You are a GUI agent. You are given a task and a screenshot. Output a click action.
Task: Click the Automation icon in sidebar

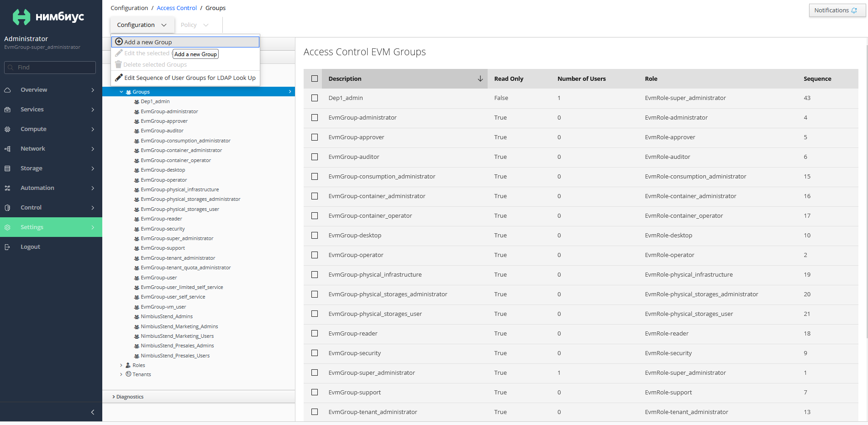tap(7, 188)
